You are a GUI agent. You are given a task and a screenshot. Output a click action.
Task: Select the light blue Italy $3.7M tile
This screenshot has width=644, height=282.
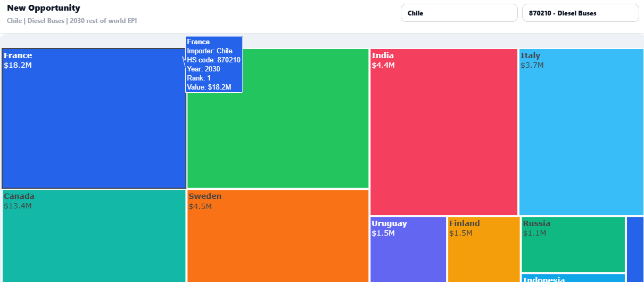point(581,132)
